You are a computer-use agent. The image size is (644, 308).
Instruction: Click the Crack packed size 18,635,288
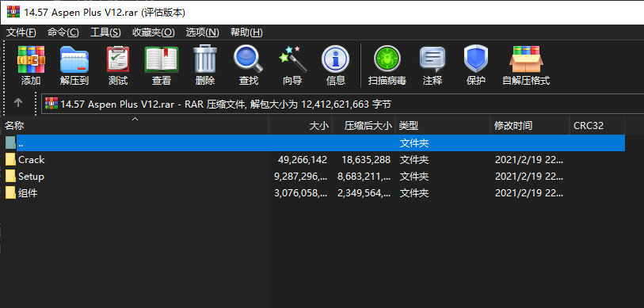(365, 160)
